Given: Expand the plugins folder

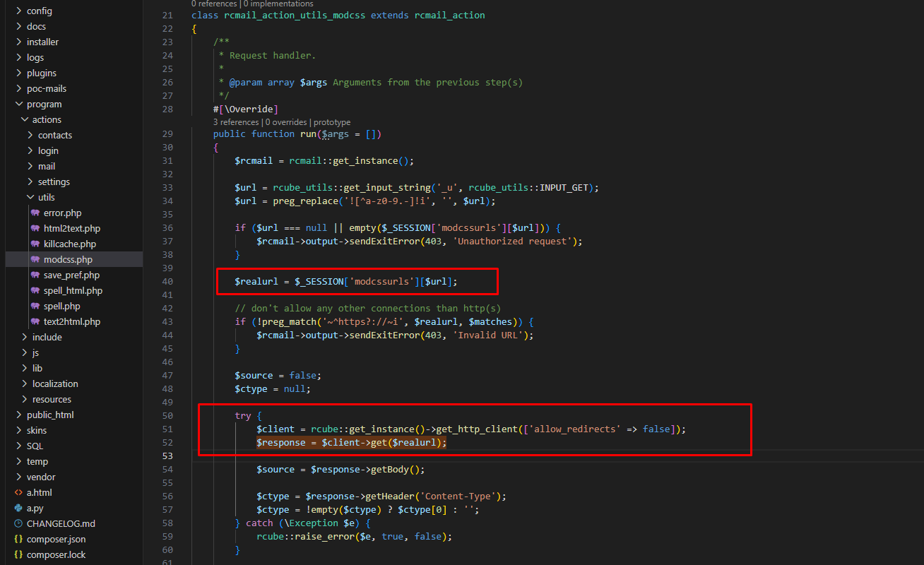Looking at the screenshot, I should coord(19,73).
